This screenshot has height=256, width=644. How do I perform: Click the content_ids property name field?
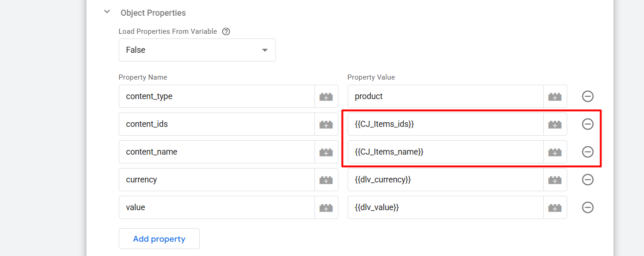coord(216,124)
